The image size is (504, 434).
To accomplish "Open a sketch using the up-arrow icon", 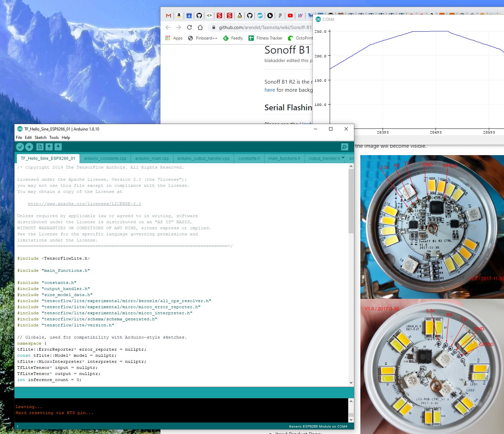I will [49, 147].
